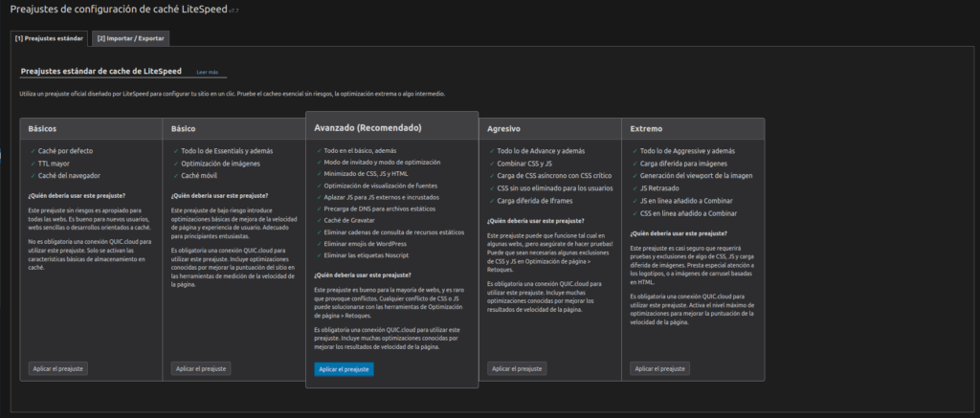The height and width of the screenshot is (418, 980).
Task: Follow the Leer más link
Action: pyautogui.click(x=207, y=72)
